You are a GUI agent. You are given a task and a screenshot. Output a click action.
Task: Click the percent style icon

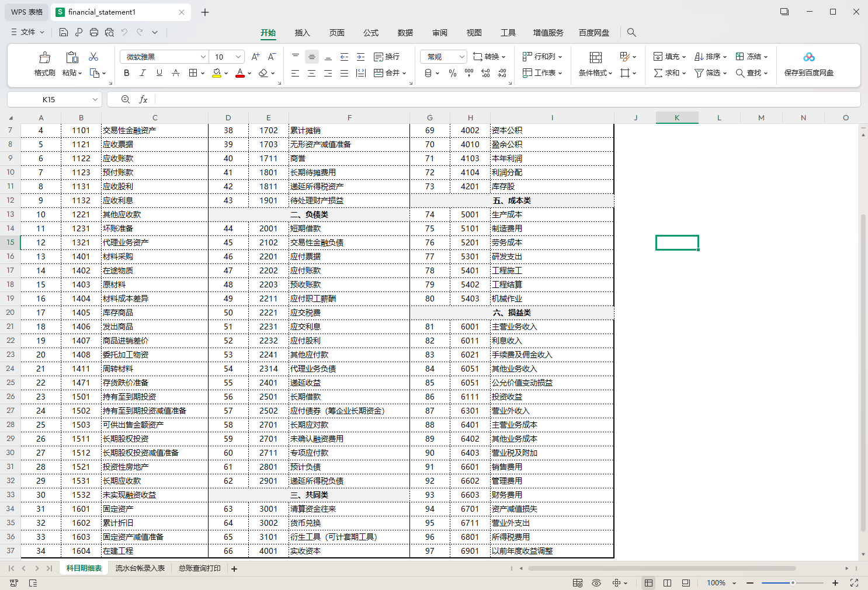coord(452,73)
